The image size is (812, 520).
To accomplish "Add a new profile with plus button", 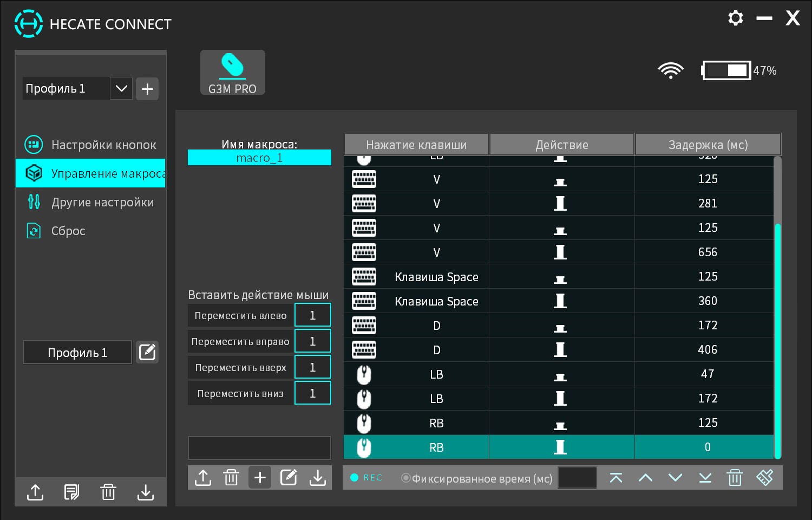I will 147,89.
